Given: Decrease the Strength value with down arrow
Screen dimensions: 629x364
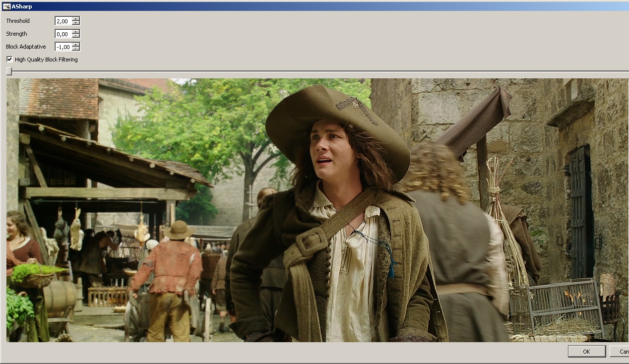Looking at the screenshot, I should pyautogui.click(x=75, y=36).
